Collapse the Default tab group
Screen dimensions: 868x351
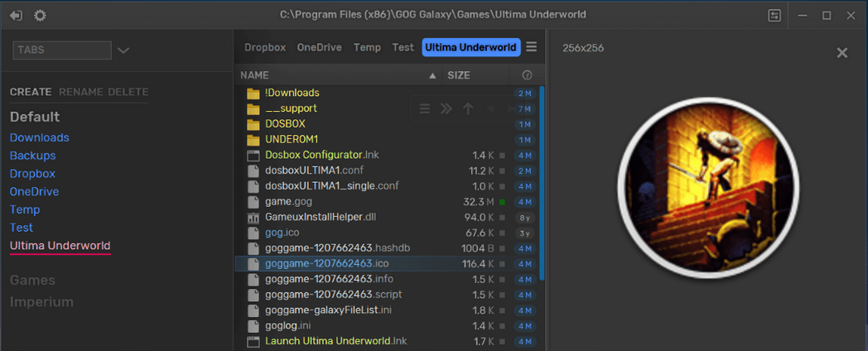35,117
